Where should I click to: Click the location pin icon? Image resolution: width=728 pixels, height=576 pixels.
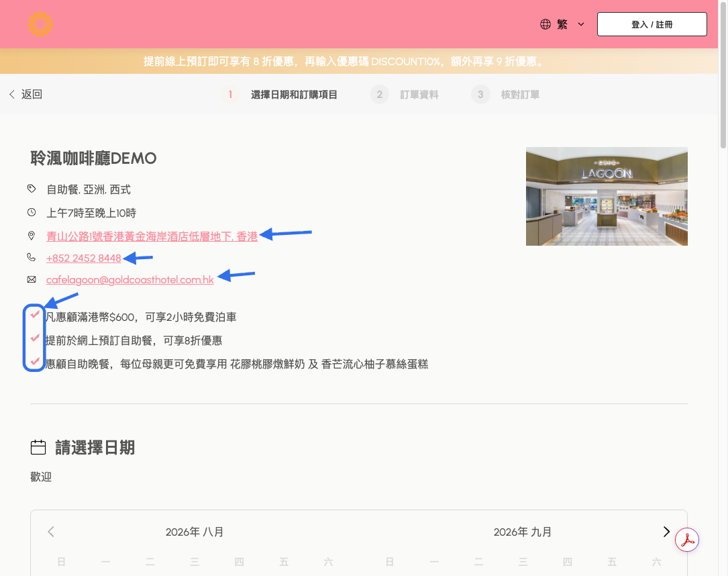point(32,236)
